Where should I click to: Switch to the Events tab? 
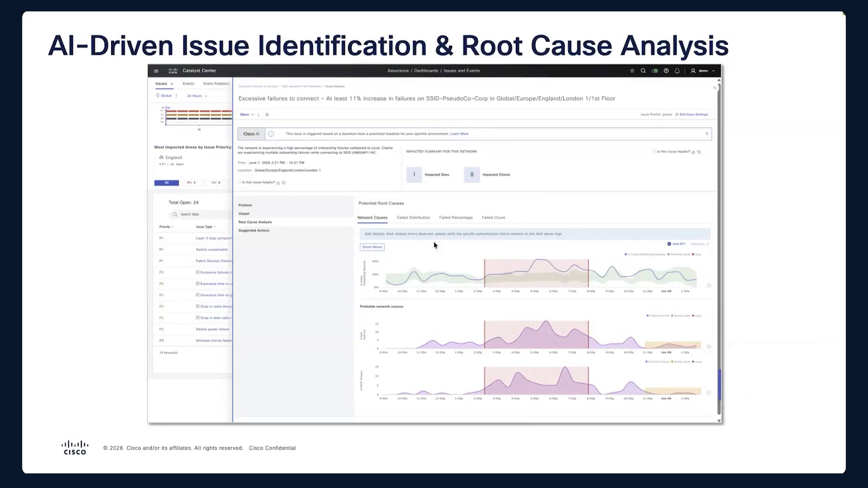pyautogui.click(x=189, y=84)
